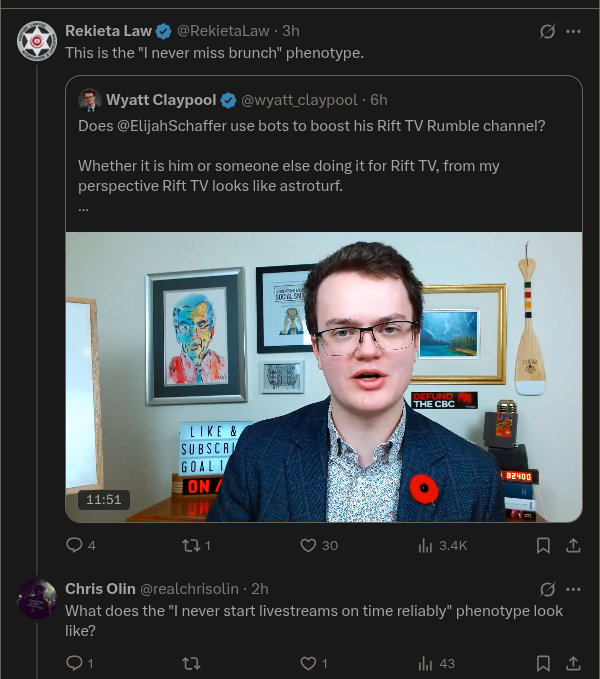
Task: Open Chris Olin's profile avatar
Action: coord(37,599)
